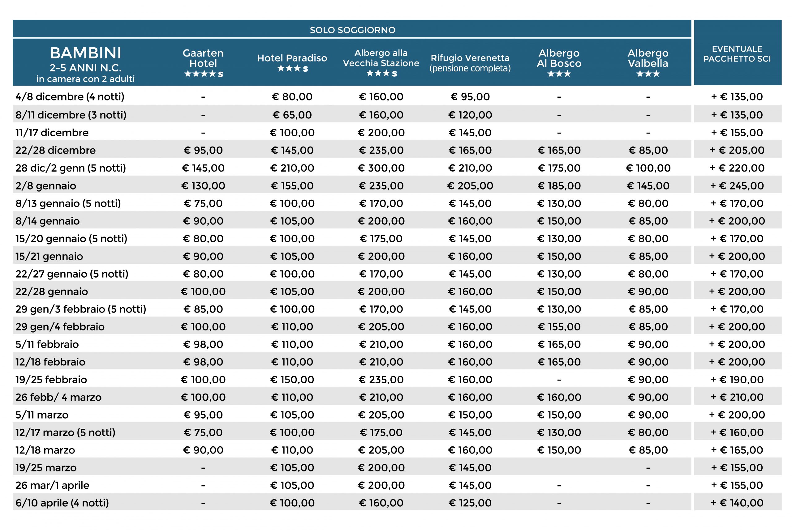Click ski package + € 165,00 for 12/18 marzo
The height and width of the screenshot is (532, 792).
tap(737, 451)
